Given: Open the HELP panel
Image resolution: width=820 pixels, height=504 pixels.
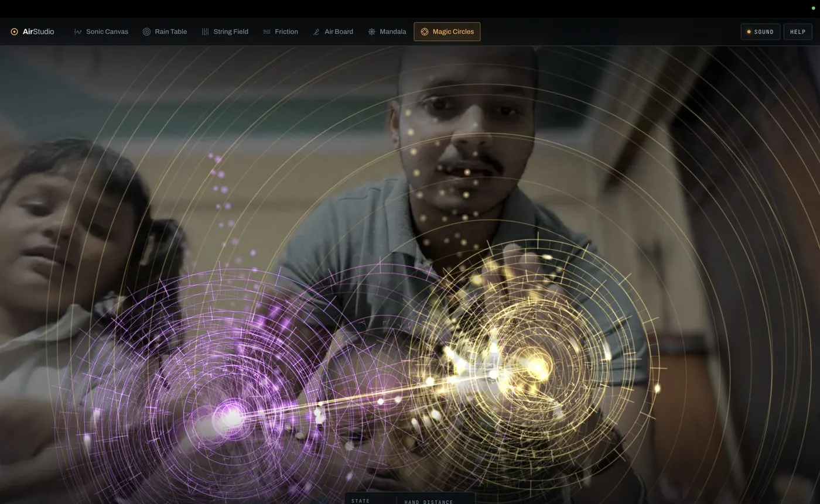Looking at the screenshot, I should (x=798, y=32).
